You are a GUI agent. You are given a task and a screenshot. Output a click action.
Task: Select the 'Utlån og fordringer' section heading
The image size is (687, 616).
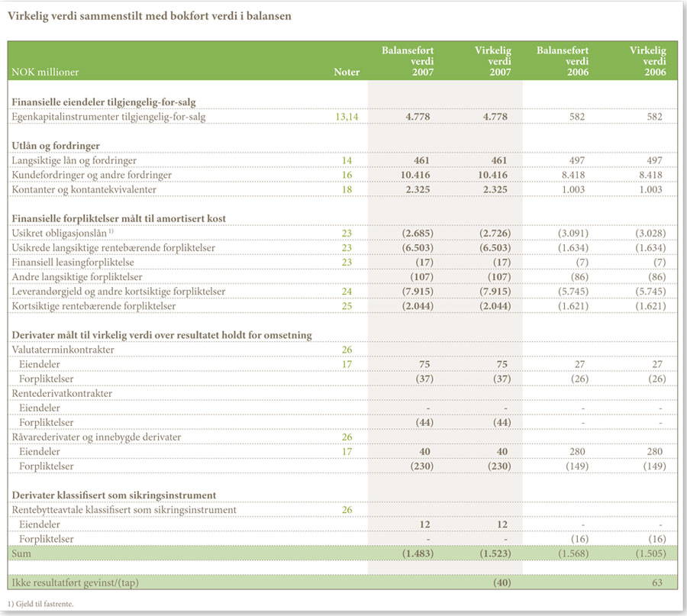point(56,146)
